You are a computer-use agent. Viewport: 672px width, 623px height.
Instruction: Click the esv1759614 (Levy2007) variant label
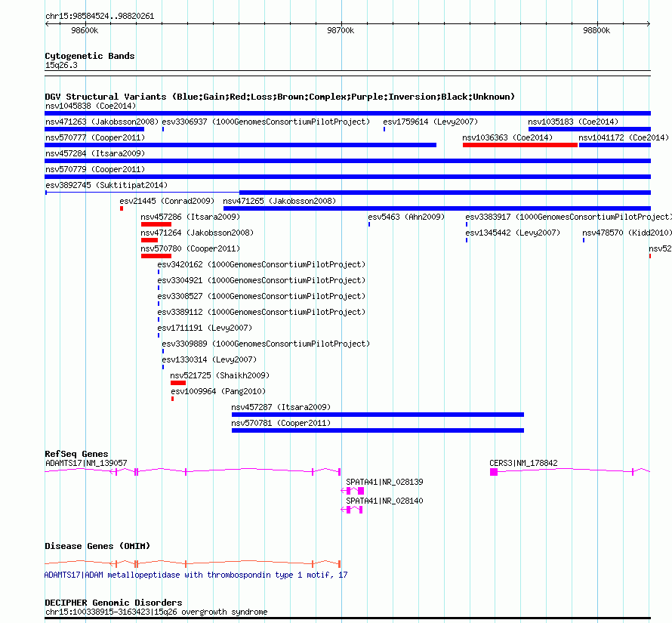[x=430, y=122]
